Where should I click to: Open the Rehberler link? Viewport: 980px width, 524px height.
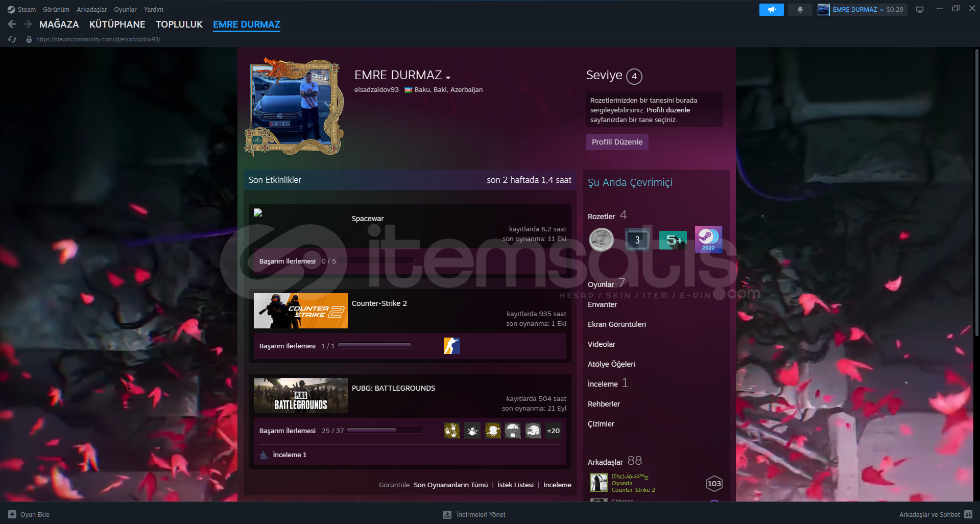coord(604,404)
